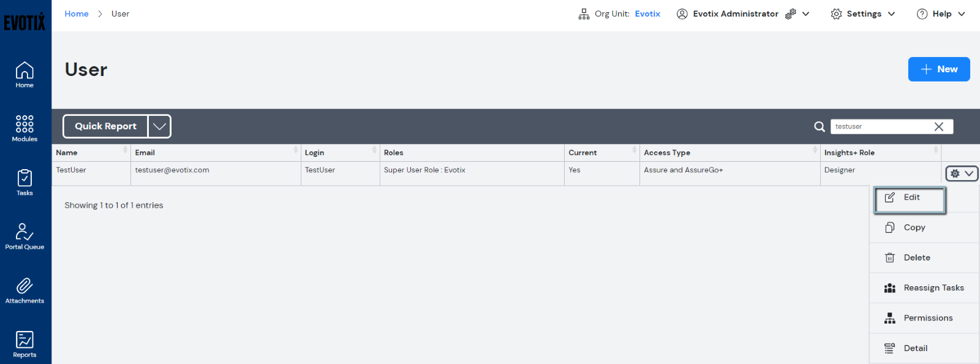Click the Detail list icon
980x364 pixels.
(890, 348)
